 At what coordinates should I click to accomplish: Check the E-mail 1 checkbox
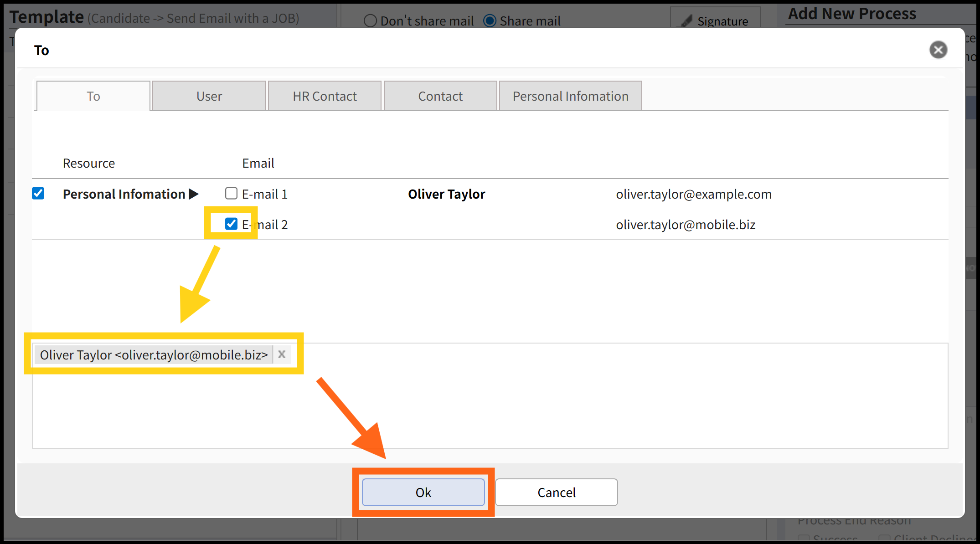pyautogui.click(x=231, y=194)
